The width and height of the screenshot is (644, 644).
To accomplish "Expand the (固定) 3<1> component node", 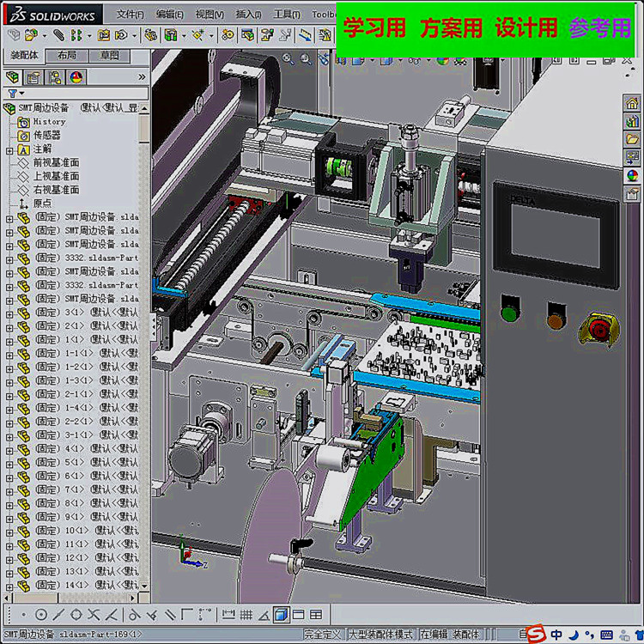I will pyautogui.click(x=9, y=314).
